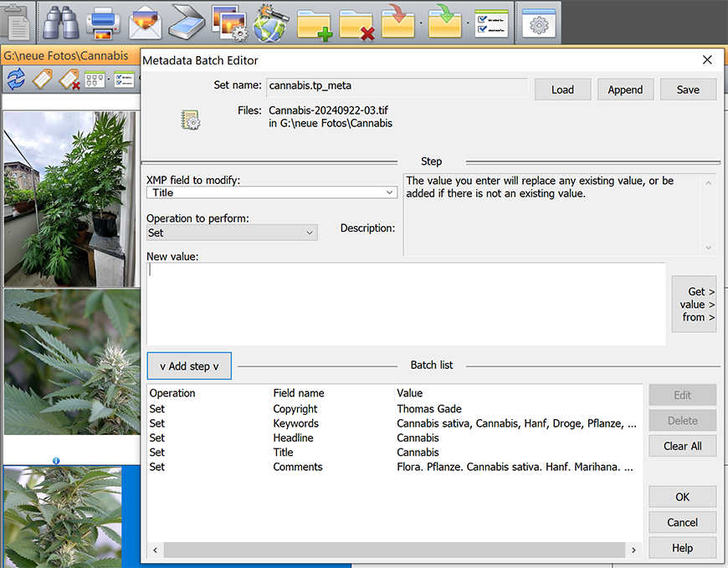
Task: Expand the Operation to perform dropdown
Action: [x=232, y=233]
